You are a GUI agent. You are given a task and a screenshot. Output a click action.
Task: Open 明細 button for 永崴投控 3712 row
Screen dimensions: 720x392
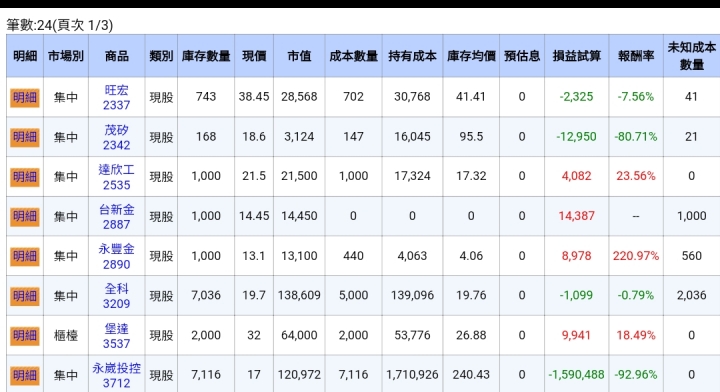[25, 375]
